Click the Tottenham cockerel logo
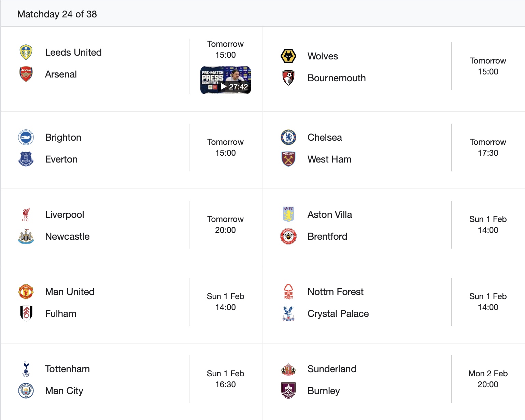The image size is (525, 420). pyautogui.click(x=26, y=369)
